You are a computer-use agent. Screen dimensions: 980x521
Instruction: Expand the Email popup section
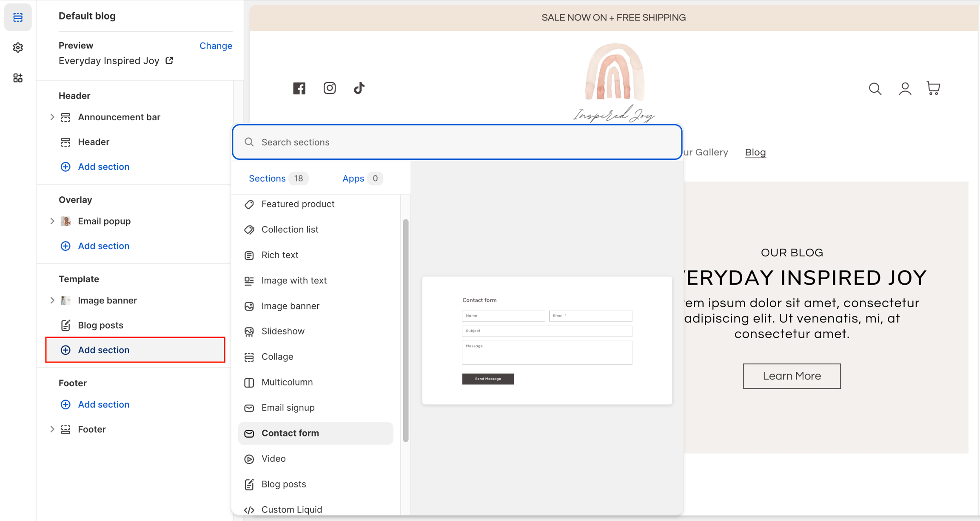pyautogui.click(x=52, y=221)
